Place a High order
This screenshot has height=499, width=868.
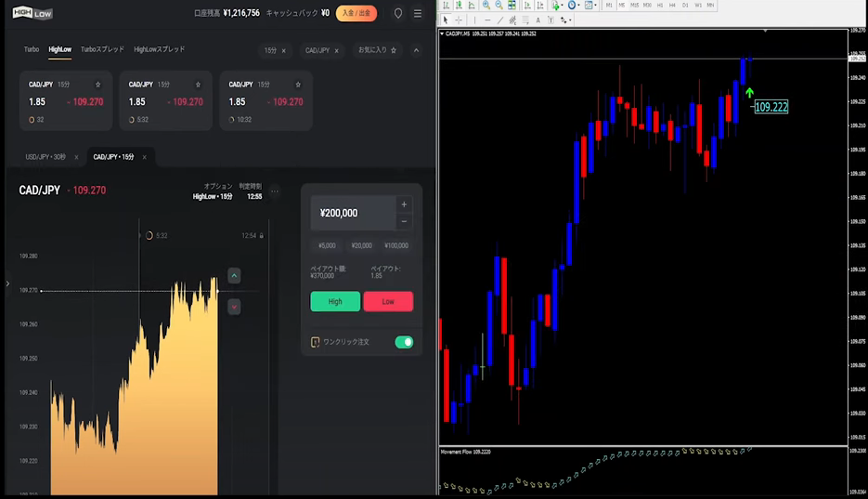pyautogui.click(x=335, y=301)
